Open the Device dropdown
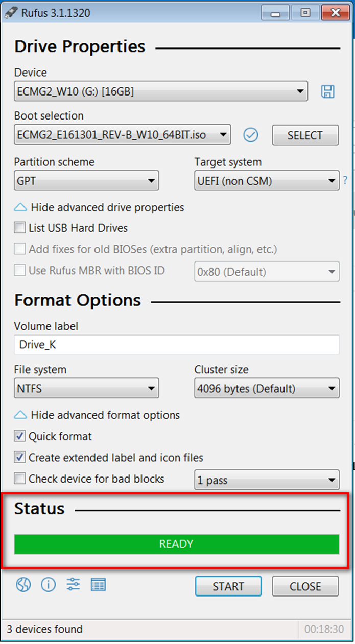 tap(161, 92)
